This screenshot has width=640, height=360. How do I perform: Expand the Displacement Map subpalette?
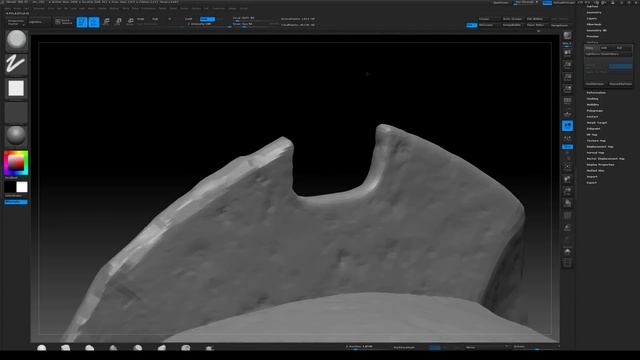(x=600, y=147)
